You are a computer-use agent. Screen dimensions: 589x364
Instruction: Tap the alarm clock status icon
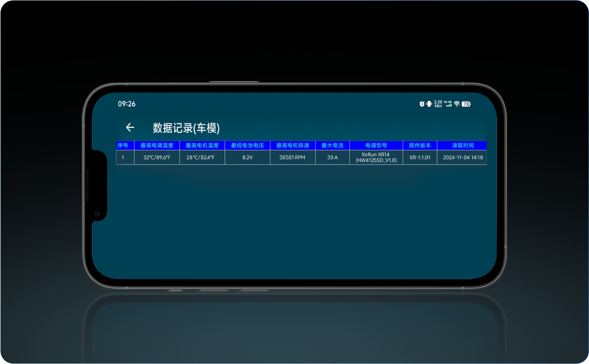(x=422, y=104)
